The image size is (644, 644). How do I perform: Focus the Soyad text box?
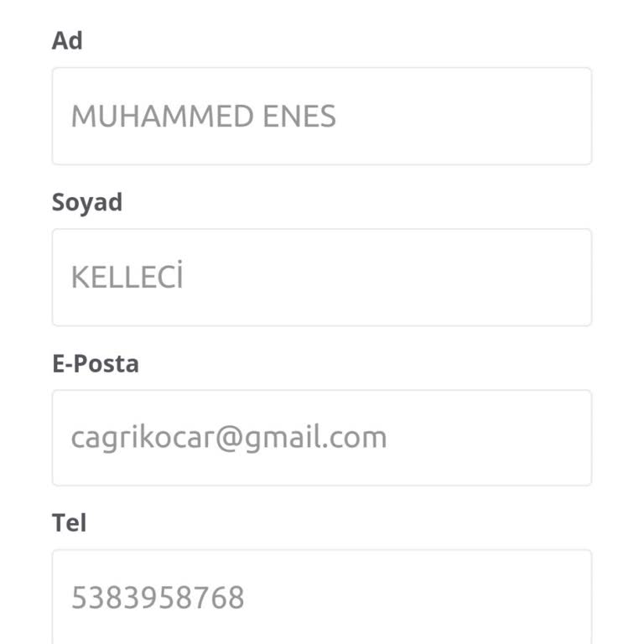(322, 277)
